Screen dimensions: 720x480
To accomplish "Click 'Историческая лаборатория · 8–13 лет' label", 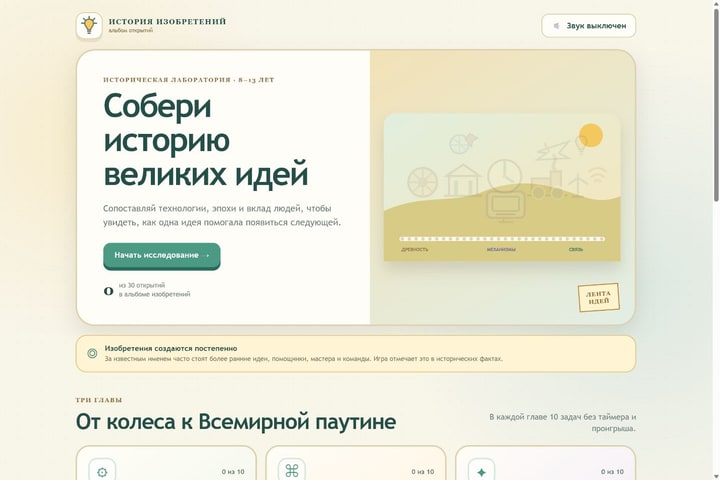I will [x=189, y=80].
